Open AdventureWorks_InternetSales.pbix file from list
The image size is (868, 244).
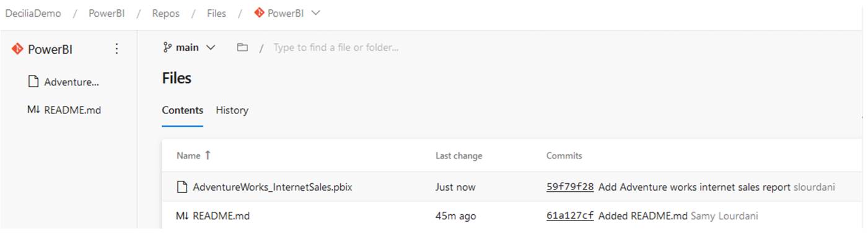pos(273,186)
